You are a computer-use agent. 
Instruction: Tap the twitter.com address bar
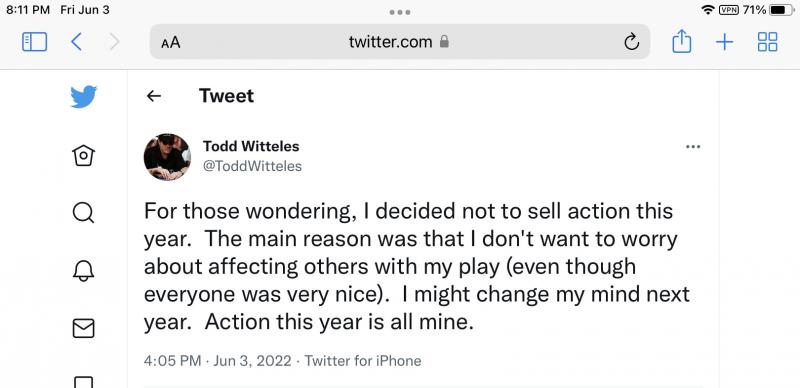click(399, 42)
